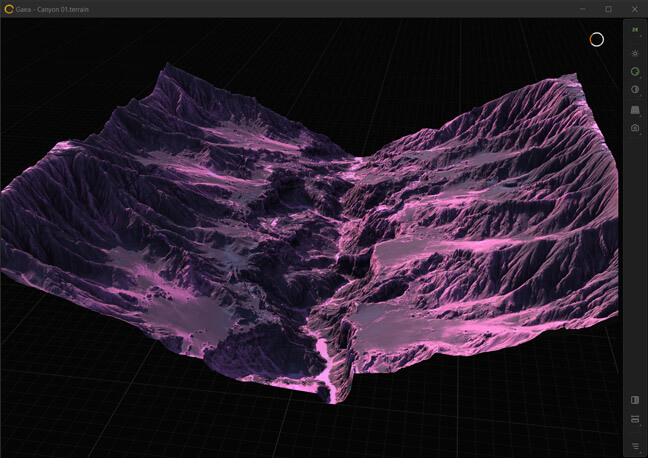The height and width of the screenshot is (458, 648).
Task: Open the 2K resolution selector
Action: tap(635, 31)
